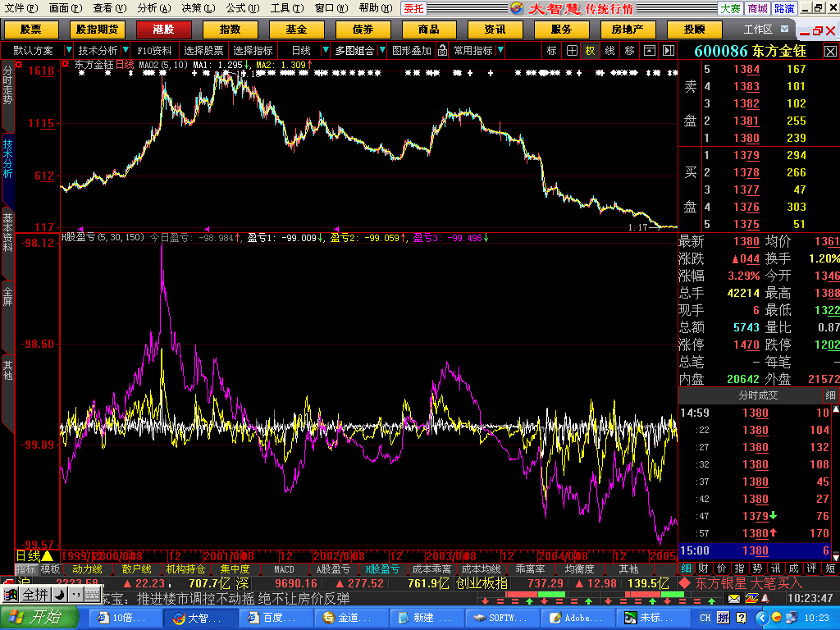
Task: Close the 600086 东方金钰 info panel
Action: (x=830, y=51)
